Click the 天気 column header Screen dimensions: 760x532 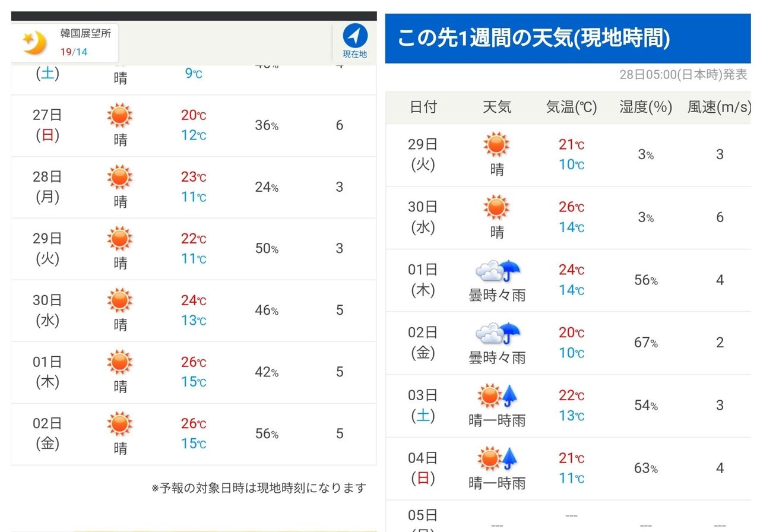(497, 107)
